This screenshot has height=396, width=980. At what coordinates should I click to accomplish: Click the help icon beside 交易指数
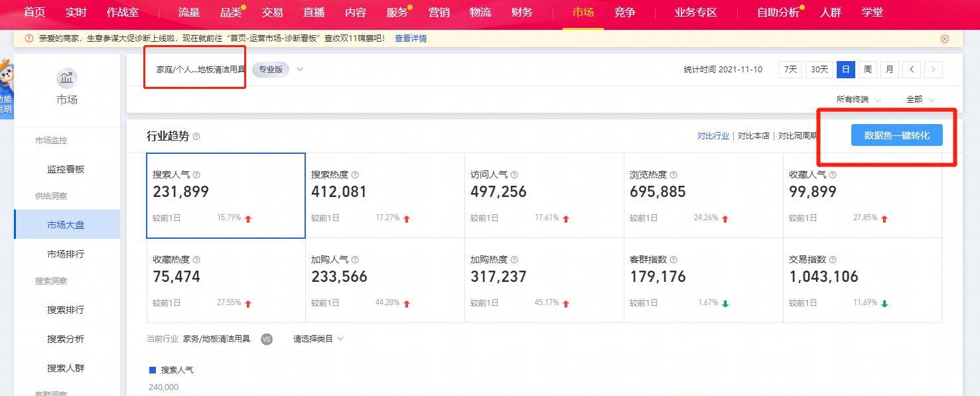(x=833, y=260)
